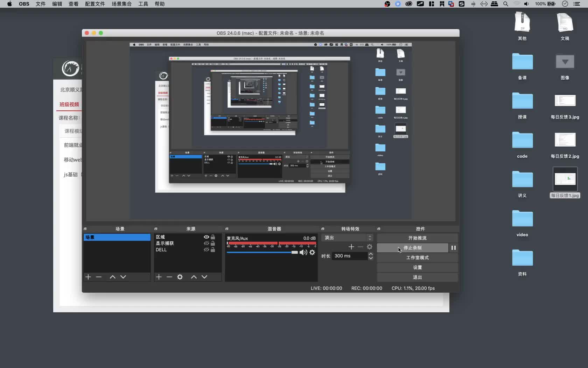Click the 退出 button
Image resolution: width=588 pixels, height=368 pixels.
(x=417, y=277)
